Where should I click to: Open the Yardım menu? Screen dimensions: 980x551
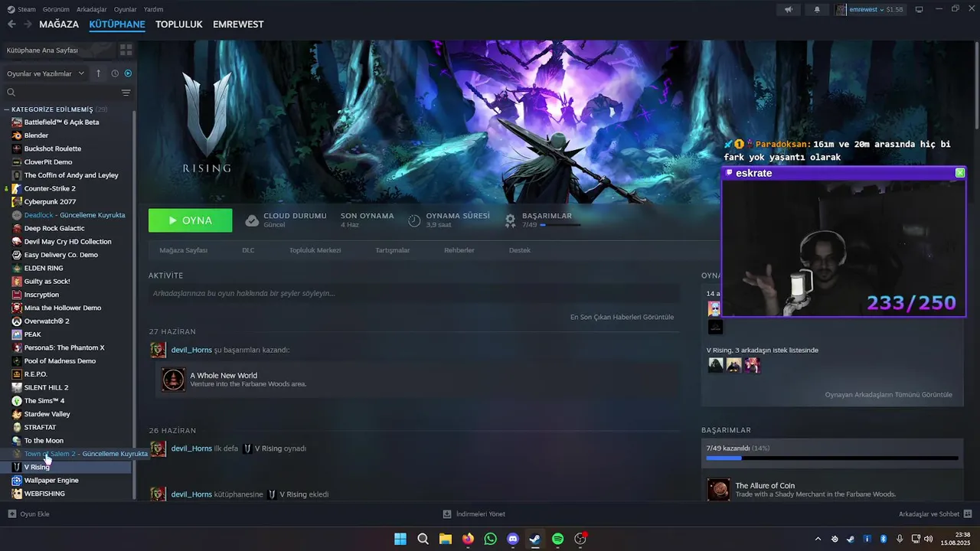click(154, 9)
